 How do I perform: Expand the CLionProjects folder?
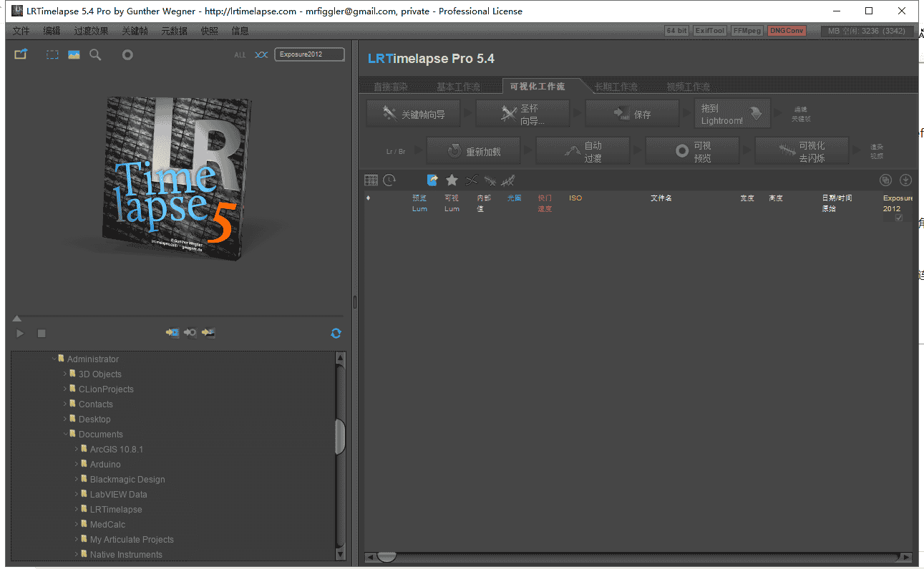(65, 389)
